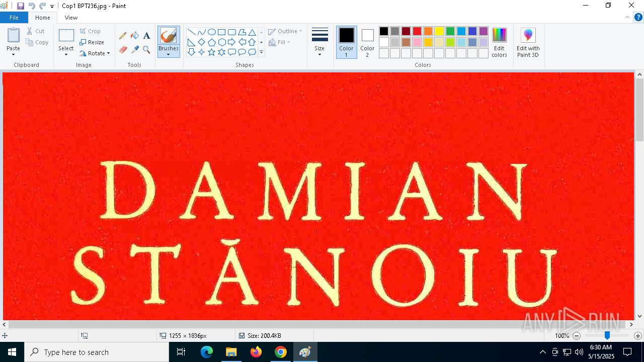644x362 pixels.
Task: Open the Rotate dropdown
Action: 94,53
